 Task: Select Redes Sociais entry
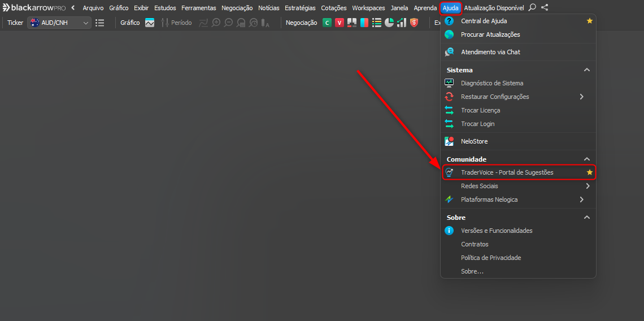point(480,186)
